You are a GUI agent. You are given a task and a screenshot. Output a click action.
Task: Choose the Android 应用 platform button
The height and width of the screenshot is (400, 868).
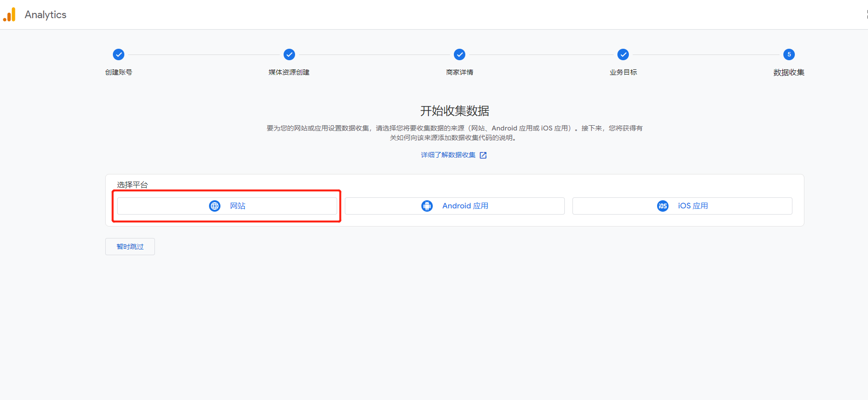pos(455,206)
